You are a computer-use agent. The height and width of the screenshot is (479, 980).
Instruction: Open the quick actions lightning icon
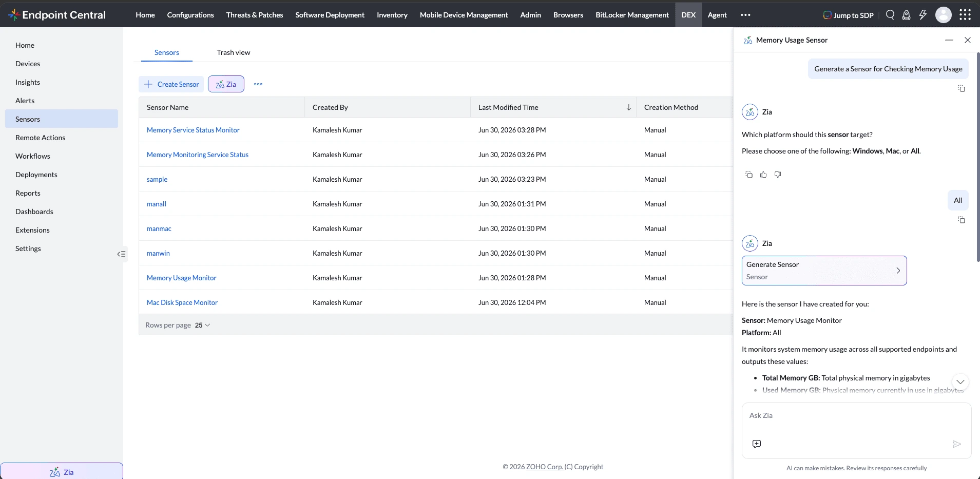coord(923,15)
